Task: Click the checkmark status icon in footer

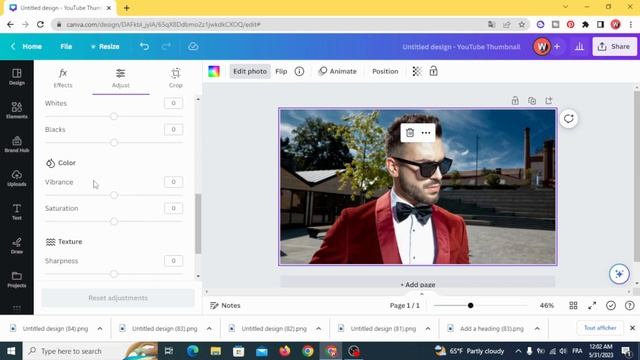Action: pos(611,305)
